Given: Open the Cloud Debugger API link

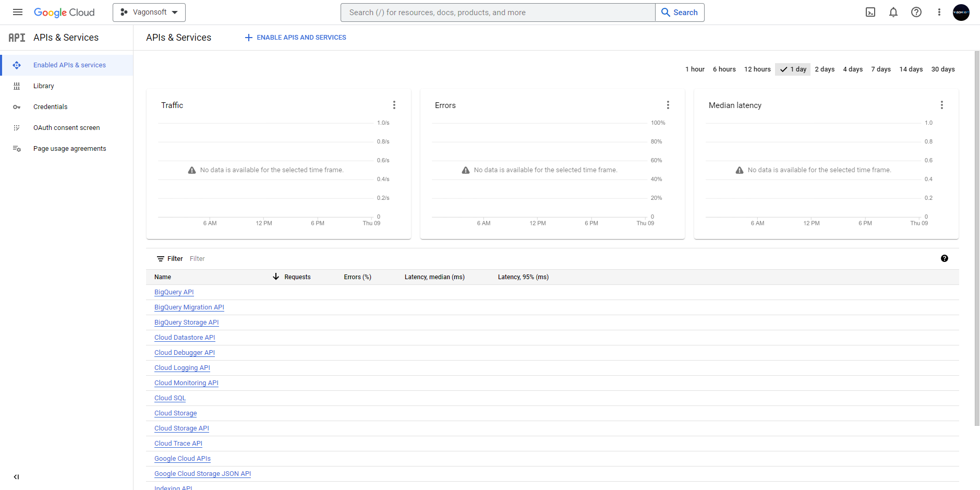Looking at the screenshot, I should tap(185, 353).
